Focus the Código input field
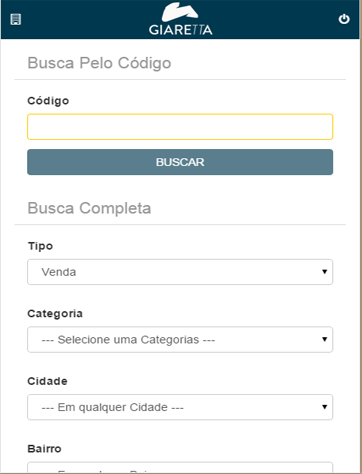 pos(180,127)
